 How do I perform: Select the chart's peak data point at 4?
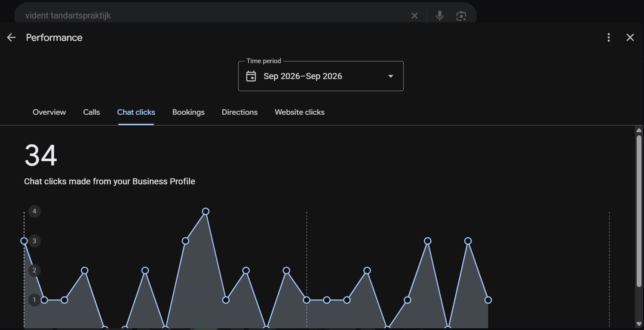(205, 211)
